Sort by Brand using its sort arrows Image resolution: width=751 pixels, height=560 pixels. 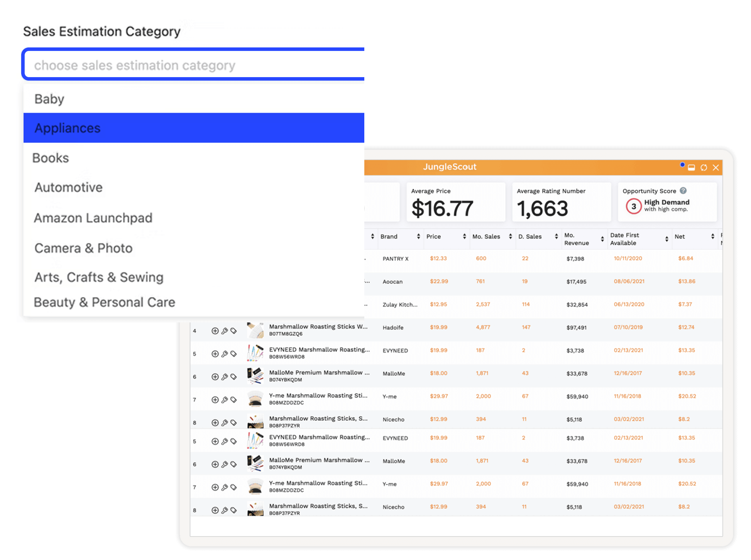click(418, 236)
